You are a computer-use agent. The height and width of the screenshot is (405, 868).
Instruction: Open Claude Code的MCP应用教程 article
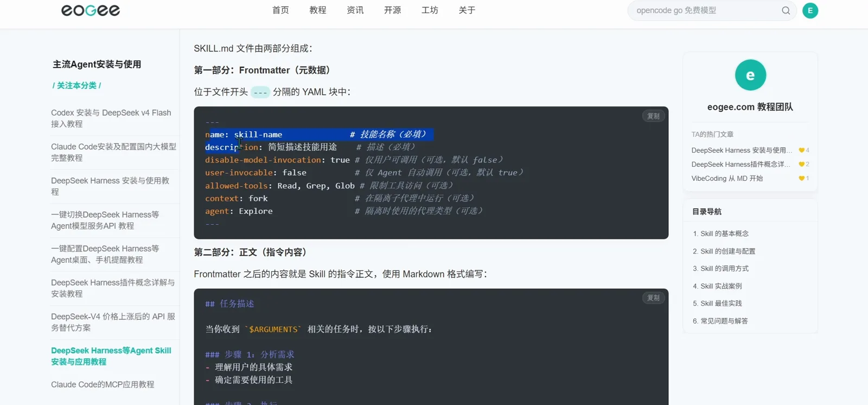tap(103, 384)
